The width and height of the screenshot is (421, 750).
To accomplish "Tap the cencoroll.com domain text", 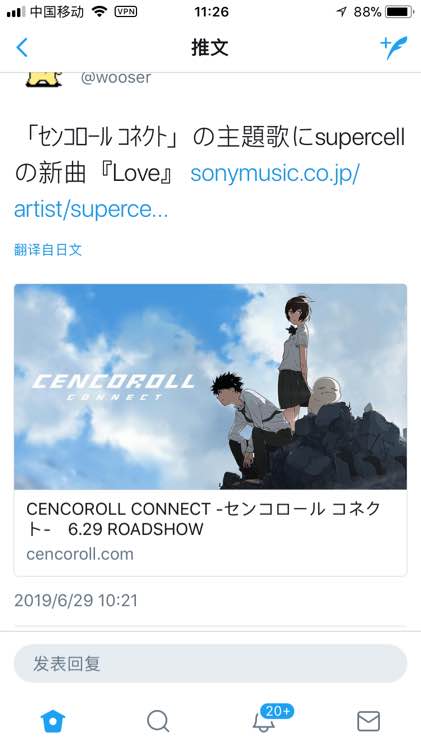I will [80, 554].
